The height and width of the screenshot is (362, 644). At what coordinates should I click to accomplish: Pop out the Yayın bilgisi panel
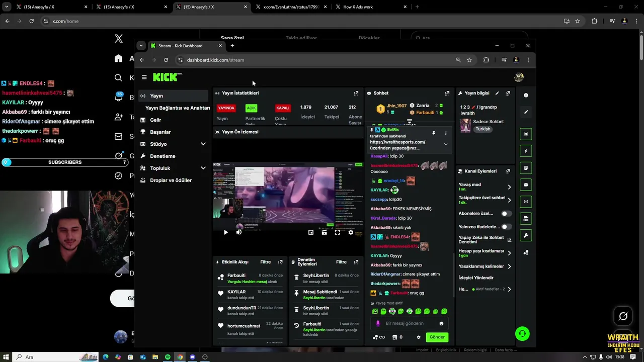508,93
